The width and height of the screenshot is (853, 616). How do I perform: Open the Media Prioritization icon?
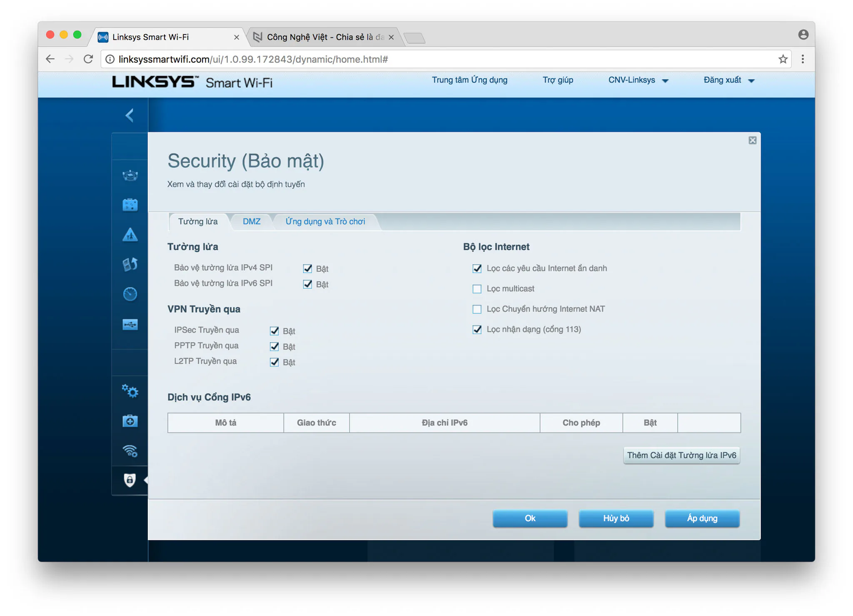pyautogui.click(x=130, y=264)
